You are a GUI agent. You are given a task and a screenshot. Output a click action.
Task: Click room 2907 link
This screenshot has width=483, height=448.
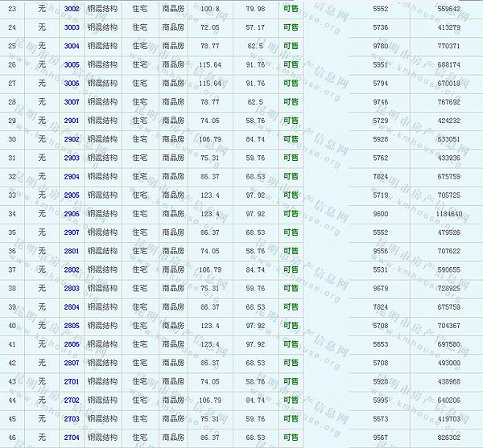72,232
